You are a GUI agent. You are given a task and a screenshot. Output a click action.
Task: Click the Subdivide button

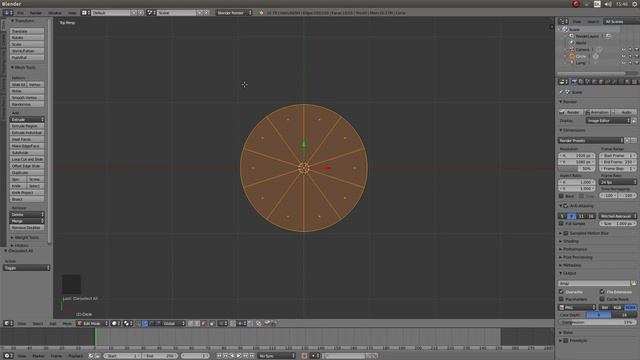(x=27, y=153)
